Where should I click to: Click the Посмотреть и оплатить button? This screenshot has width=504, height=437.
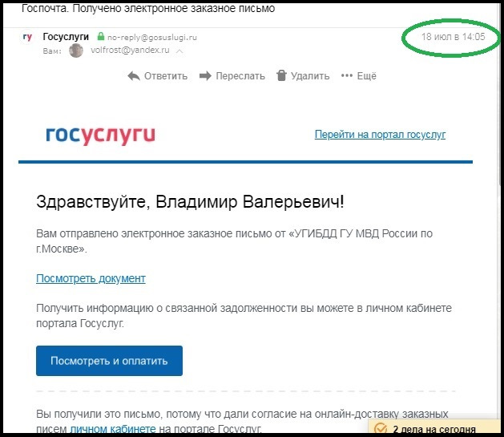pos(109,361)
